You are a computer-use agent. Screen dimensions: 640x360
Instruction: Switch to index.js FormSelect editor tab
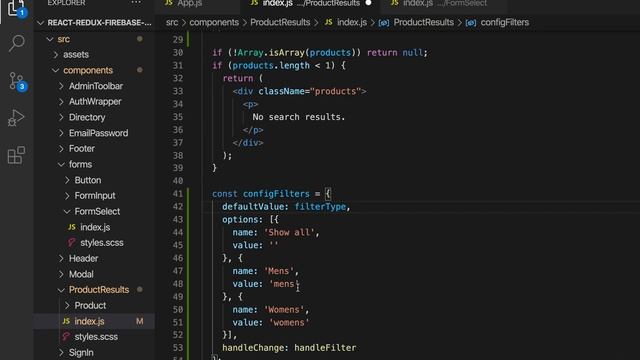444,4
